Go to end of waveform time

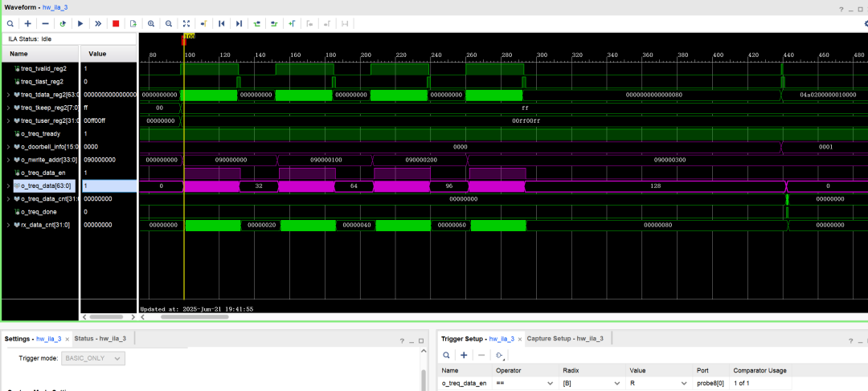pyautogui.click(x=240, y=24)
